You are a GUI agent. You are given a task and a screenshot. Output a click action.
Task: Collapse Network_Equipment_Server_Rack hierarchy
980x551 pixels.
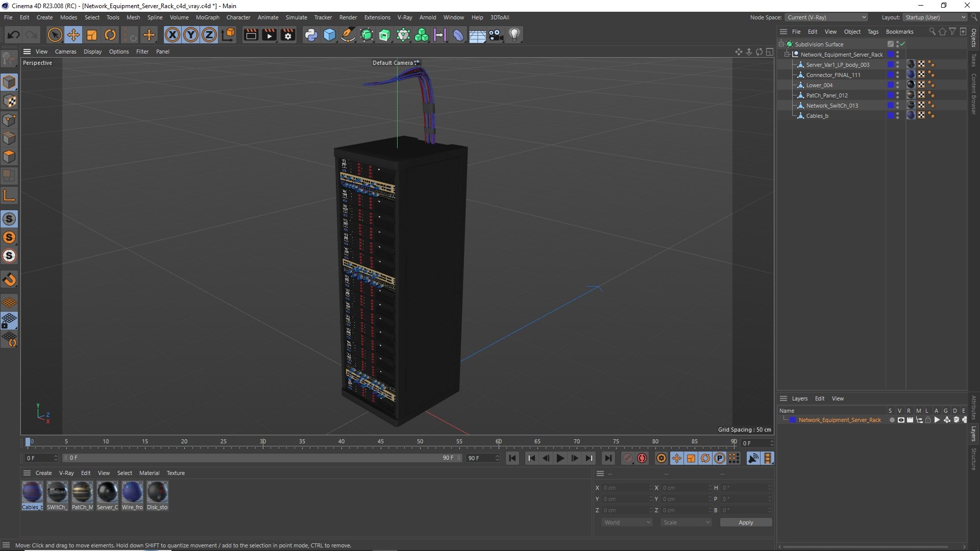787,55
